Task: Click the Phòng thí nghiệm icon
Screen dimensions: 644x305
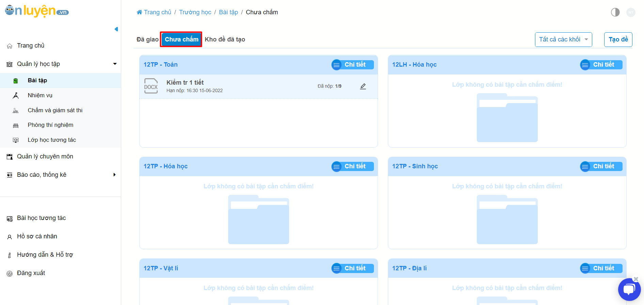Action: [16, 125]
